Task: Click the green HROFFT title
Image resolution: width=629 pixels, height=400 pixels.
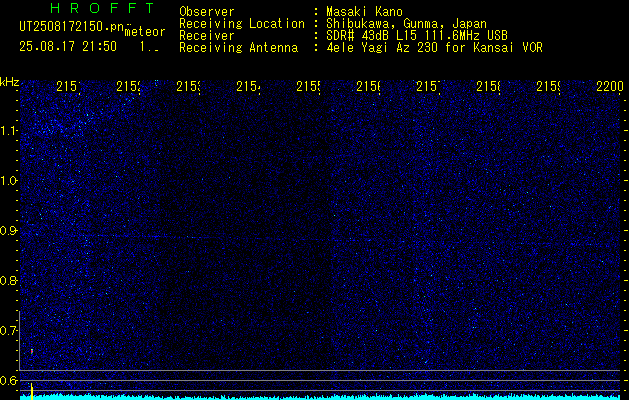Action: 103,8
